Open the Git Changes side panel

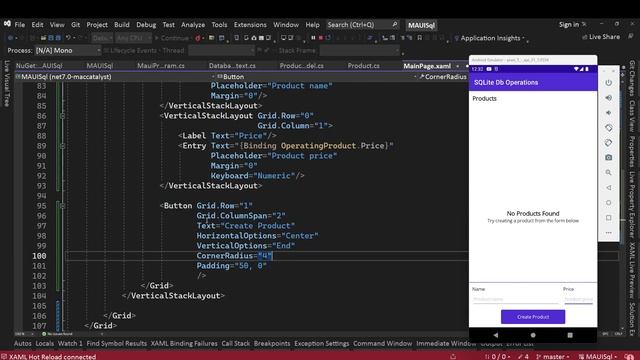[632, 78]
